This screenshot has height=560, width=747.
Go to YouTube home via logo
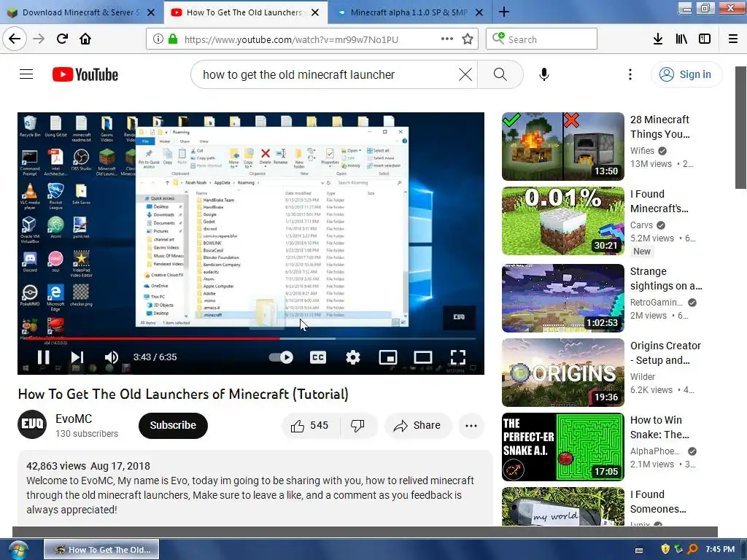(x=85, y=74)
